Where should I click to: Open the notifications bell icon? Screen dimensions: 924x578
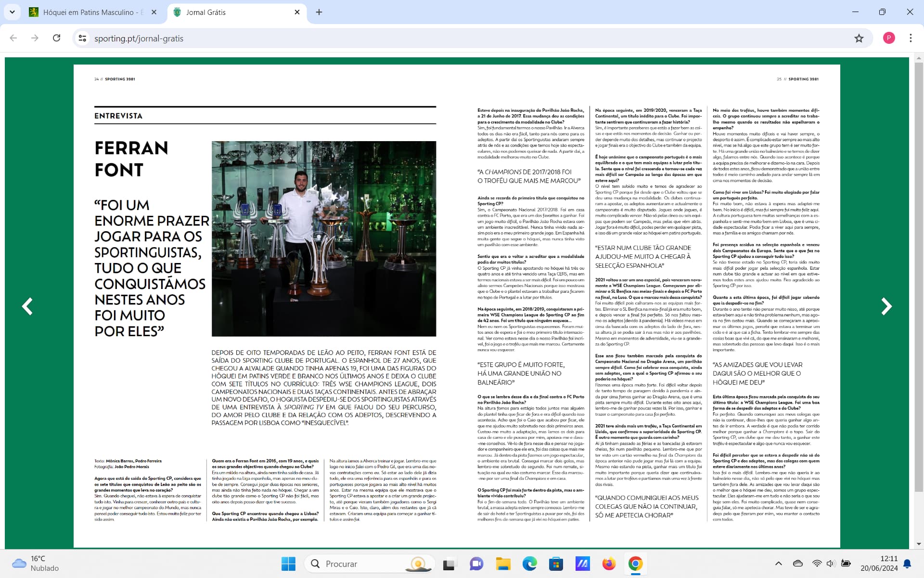pos(907,564)
